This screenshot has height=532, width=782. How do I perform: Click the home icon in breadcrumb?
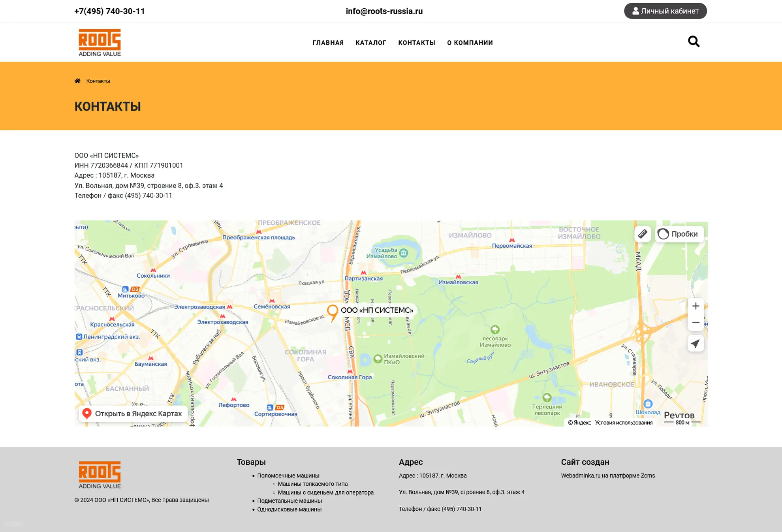click(x=77, y=81)
